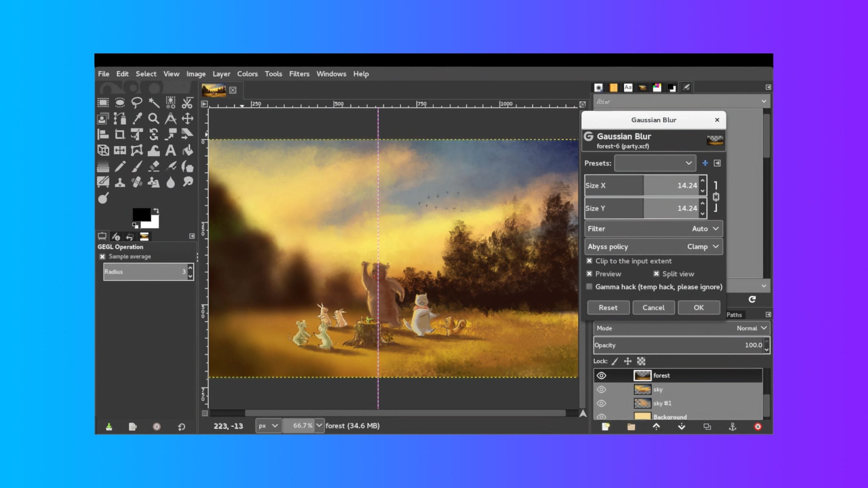This screenshot has width=868, height=488.
Task: Select the Blur/Sharpen droplet tool
Action: (171, 182)
